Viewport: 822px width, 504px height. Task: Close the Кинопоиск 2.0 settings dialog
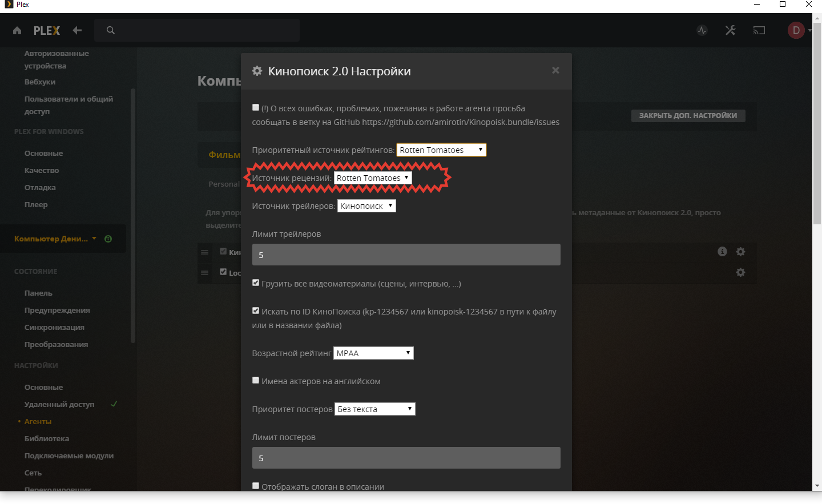pyautogui.click(x=555, y=70)
